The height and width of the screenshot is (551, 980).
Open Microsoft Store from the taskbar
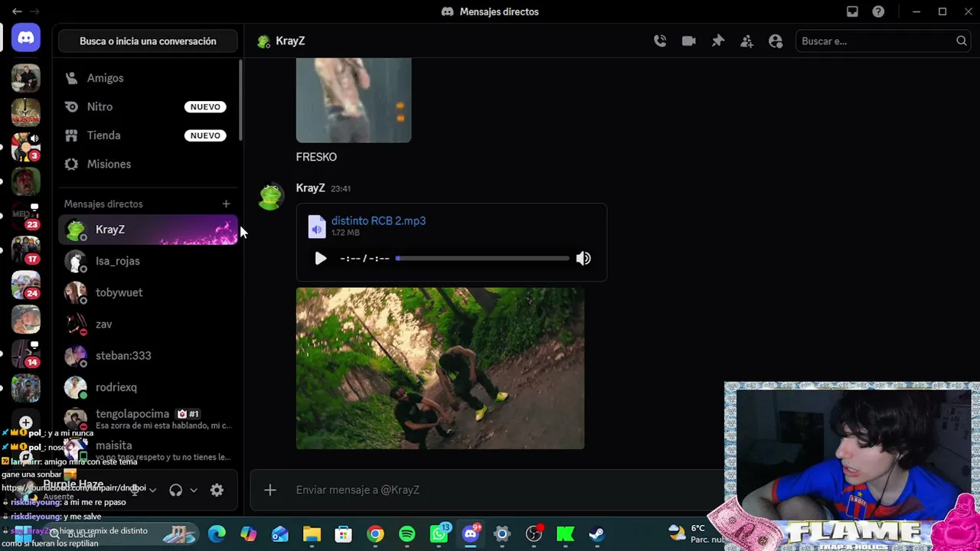(x=344, y=534)
